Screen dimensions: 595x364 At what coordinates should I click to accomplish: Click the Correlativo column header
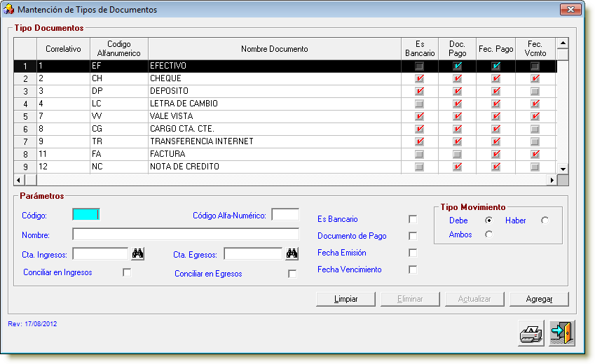coord(63,49)
